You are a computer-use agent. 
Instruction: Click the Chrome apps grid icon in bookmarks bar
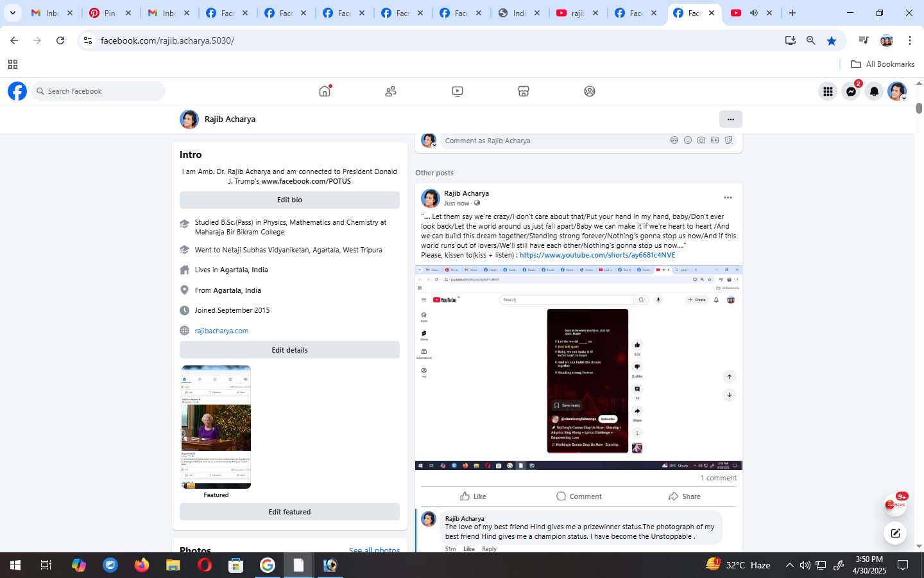[13, 64]
